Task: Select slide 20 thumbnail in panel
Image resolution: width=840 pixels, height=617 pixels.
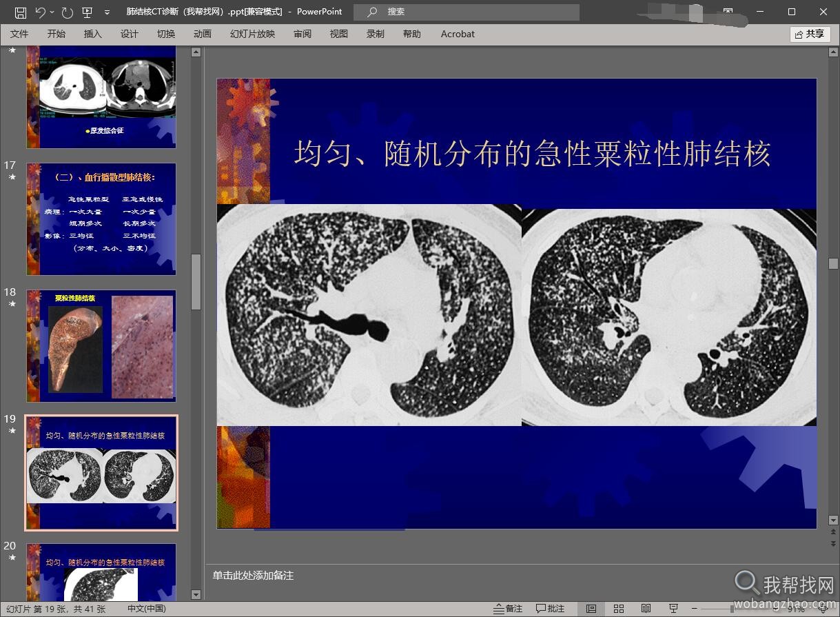Action: (x=101, y=572)
